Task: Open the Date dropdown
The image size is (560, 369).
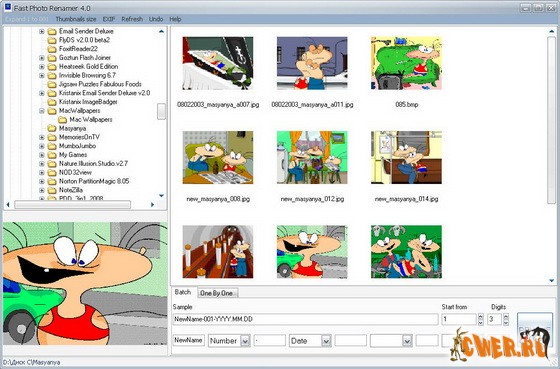Action: 326,341
